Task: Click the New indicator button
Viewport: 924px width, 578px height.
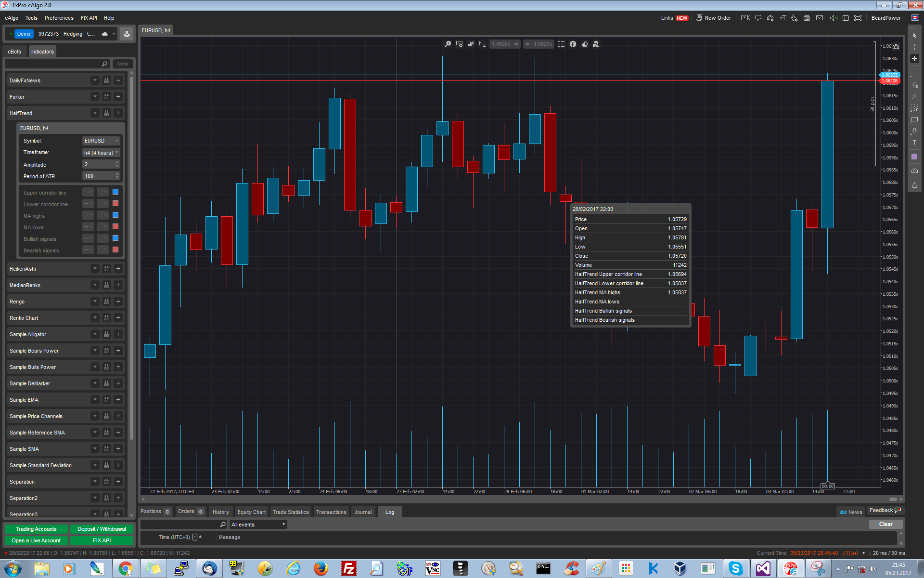Action: click(x=123, y=64)
